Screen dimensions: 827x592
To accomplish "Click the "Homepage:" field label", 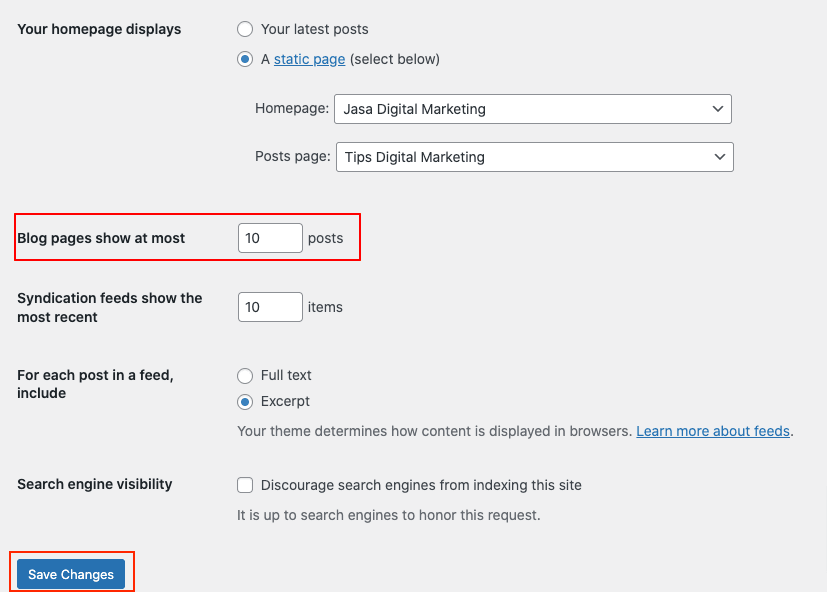I will 292,109.
